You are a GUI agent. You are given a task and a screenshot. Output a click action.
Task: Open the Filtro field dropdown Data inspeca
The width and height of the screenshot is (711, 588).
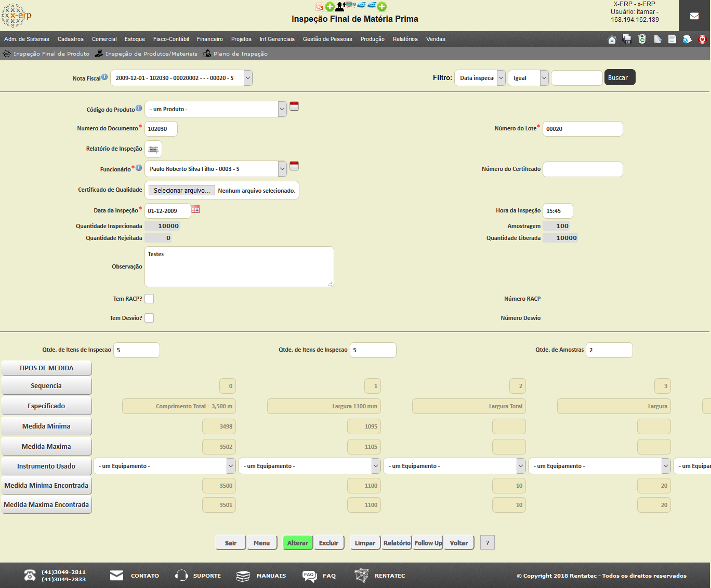click(x=480, y=78)
